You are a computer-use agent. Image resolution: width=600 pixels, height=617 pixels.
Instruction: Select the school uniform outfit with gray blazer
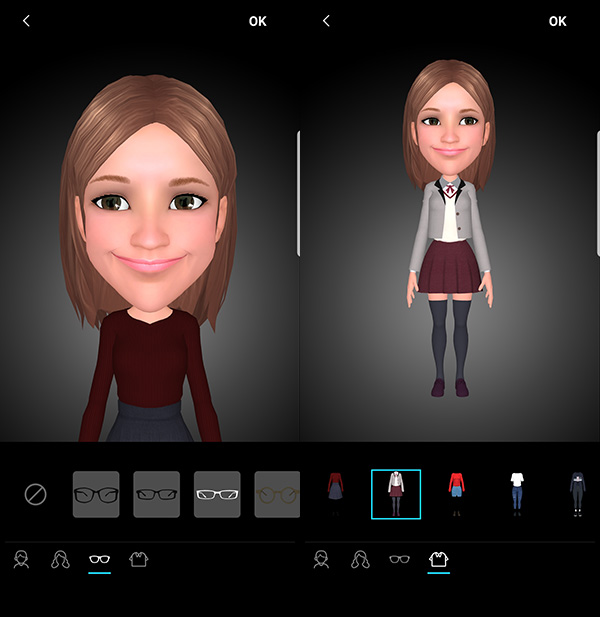(x=396, y=494)
